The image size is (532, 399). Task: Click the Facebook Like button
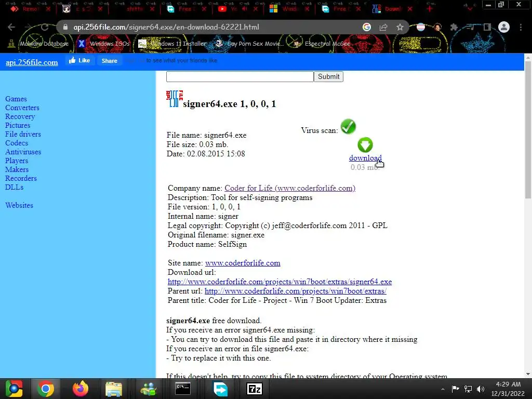coord(79,60)
